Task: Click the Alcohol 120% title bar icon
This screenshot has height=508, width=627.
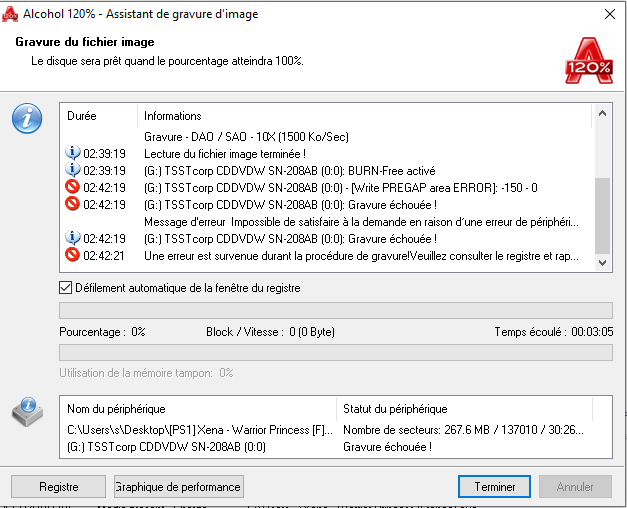Action: pyautogui.click(x=10, y=14)
